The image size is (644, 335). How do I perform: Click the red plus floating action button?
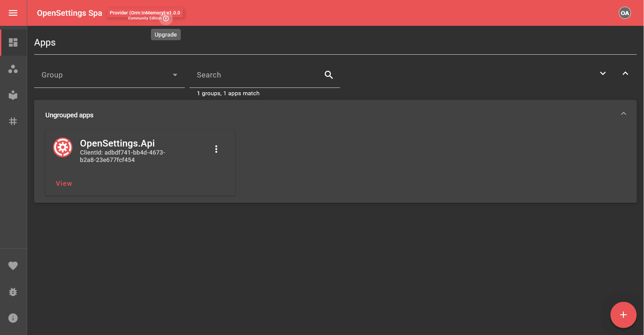pyautogui.click(x=623, y=315)
